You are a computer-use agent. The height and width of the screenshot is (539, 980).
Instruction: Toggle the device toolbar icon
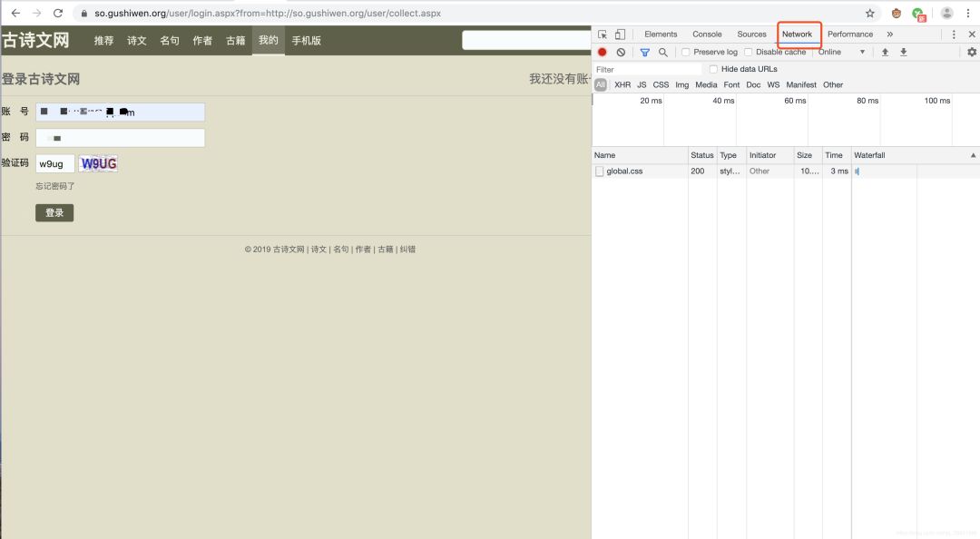click(620, 34)
